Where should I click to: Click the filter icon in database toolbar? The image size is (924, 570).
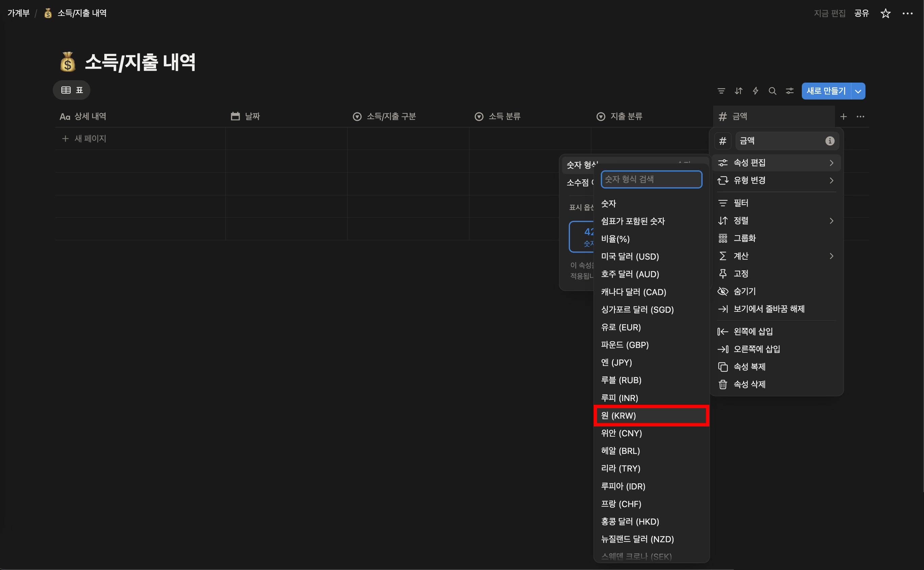click(721, 91)
